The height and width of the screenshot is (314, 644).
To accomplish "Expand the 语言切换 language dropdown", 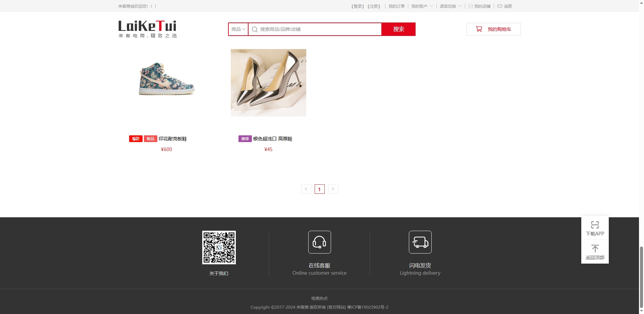I will [450, 6].
